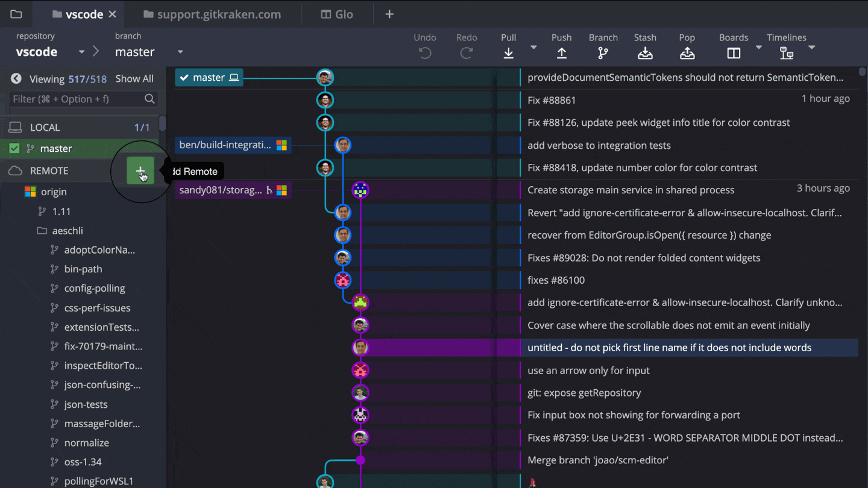The height and width of the screenshot is (488, 868).
Task: Click the laptop icon on master label
Action: click(x=234, y=77)
